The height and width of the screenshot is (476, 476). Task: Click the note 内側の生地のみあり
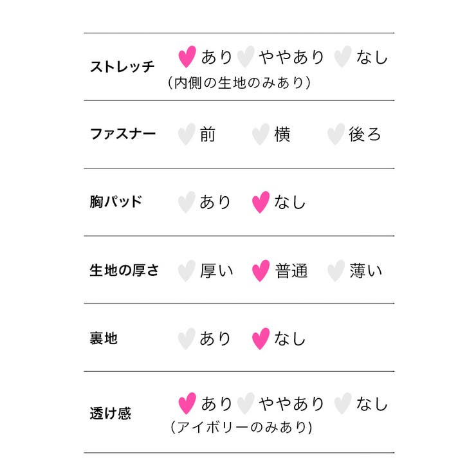pos(239,82)
